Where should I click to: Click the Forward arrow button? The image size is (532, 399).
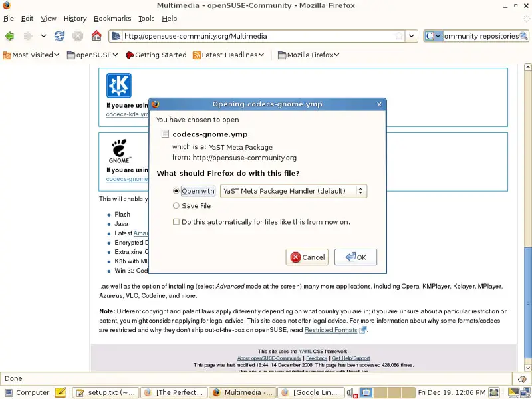point(28,36)
